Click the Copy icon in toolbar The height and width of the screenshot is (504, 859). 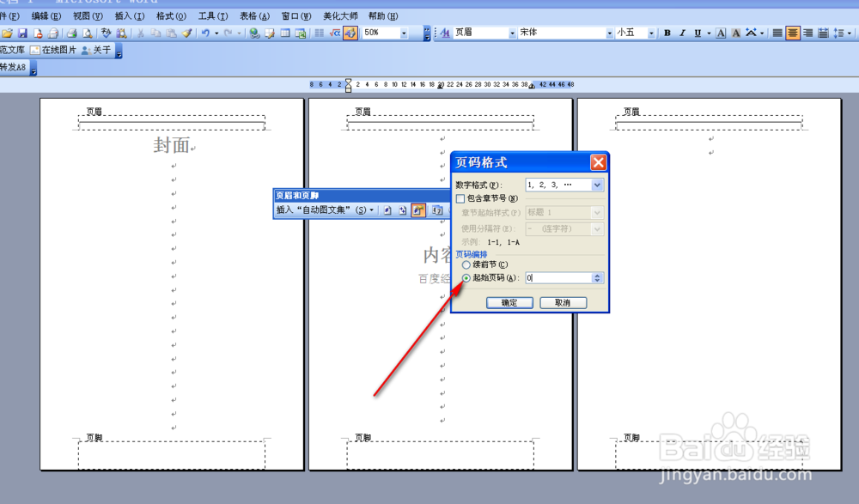(155, 33)
